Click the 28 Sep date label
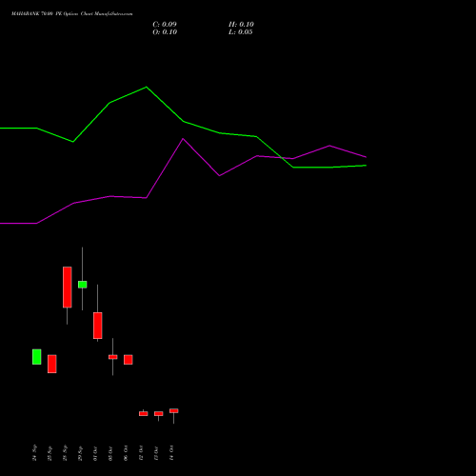 [65, 453]
